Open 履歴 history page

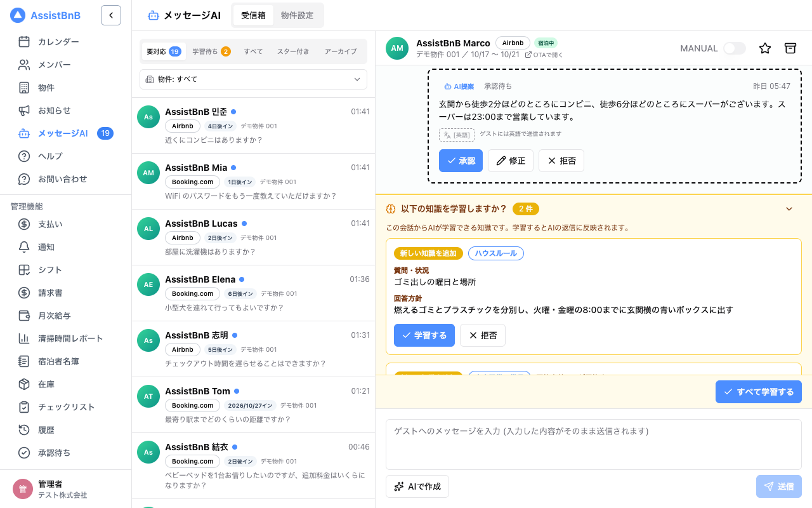click(x=66, y=430)
